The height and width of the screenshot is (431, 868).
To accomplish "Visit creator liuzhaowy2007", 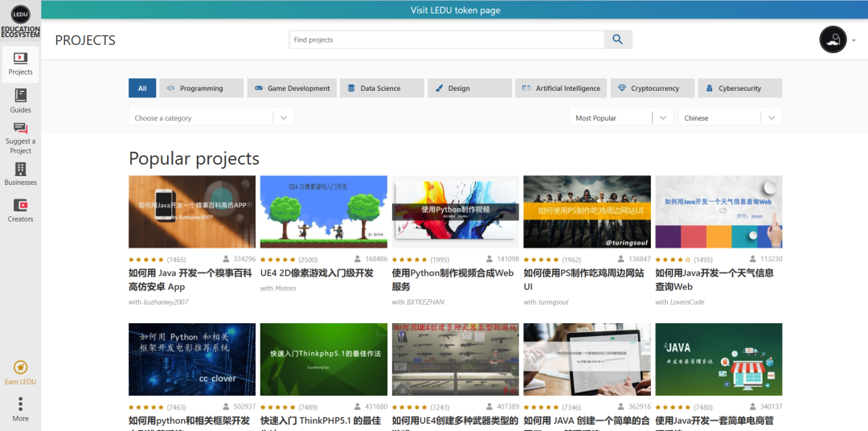I will pos(166,302).
